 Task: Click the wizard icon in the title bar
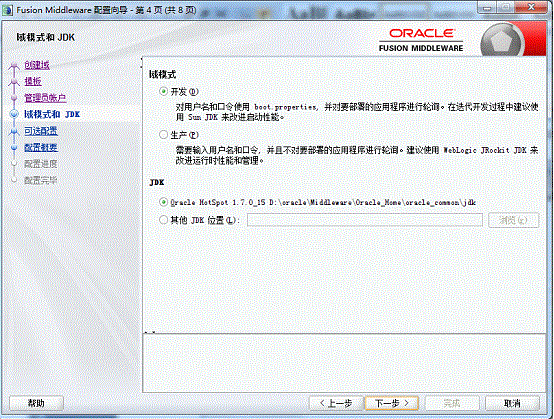tap(7, 10)
